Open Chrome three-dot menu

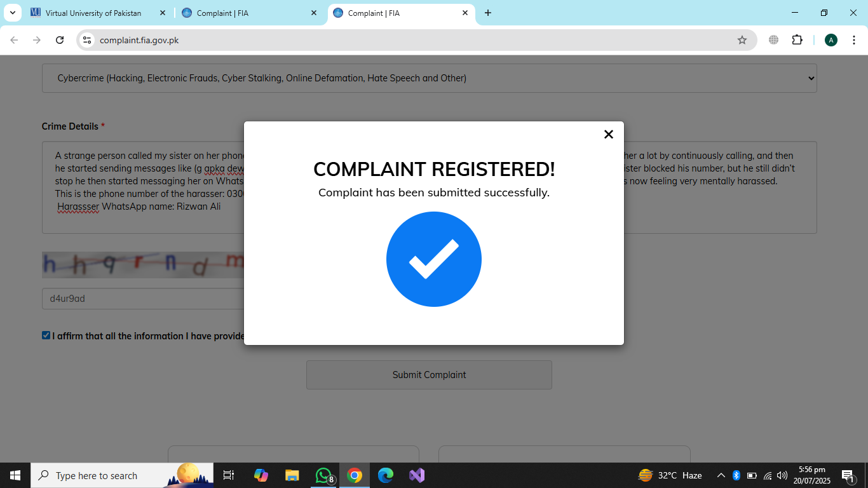pyautogui.click(x=853, y=40)
